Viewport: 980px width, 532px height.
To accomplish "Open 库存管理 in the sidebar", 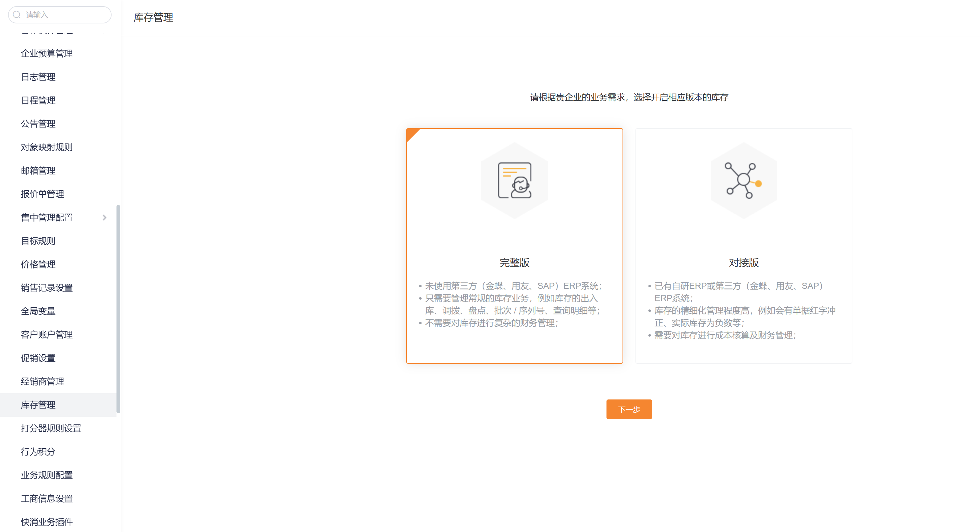I will pyautogui.click(x=38, y=405).
